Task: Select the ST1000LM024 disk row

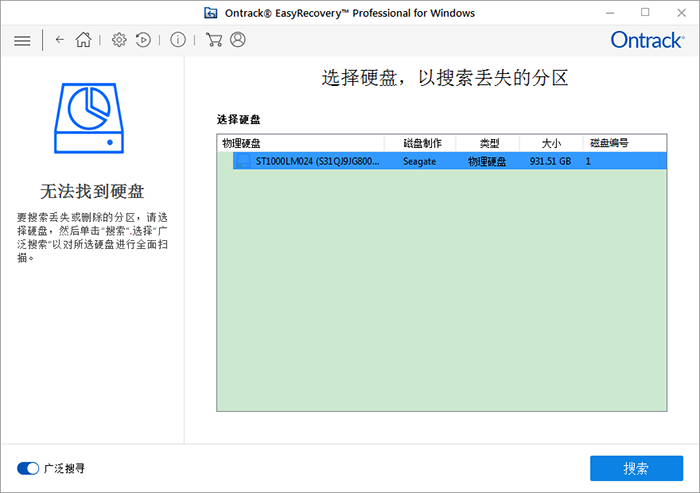Action: (450, 161)
